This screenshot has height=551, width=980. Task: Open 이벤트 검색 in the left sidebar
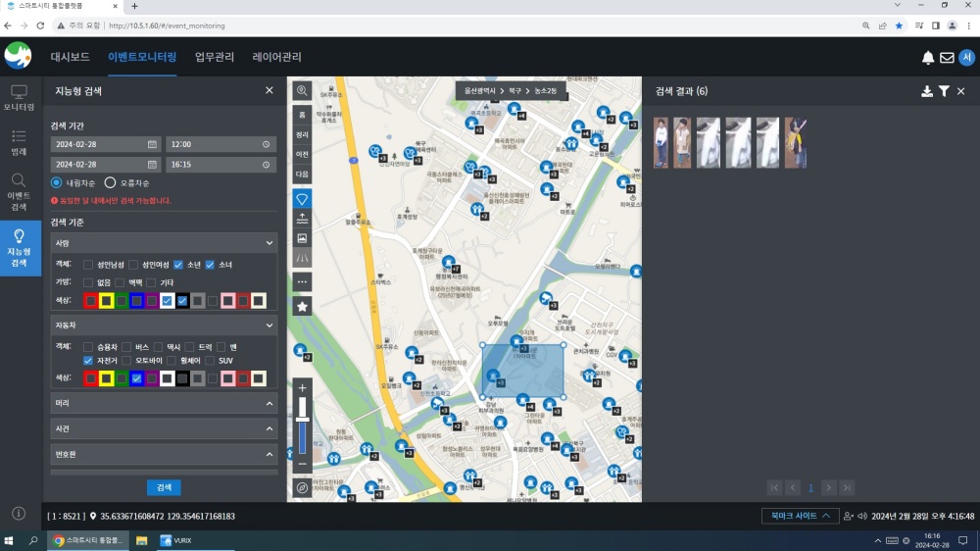click(19, 192)
